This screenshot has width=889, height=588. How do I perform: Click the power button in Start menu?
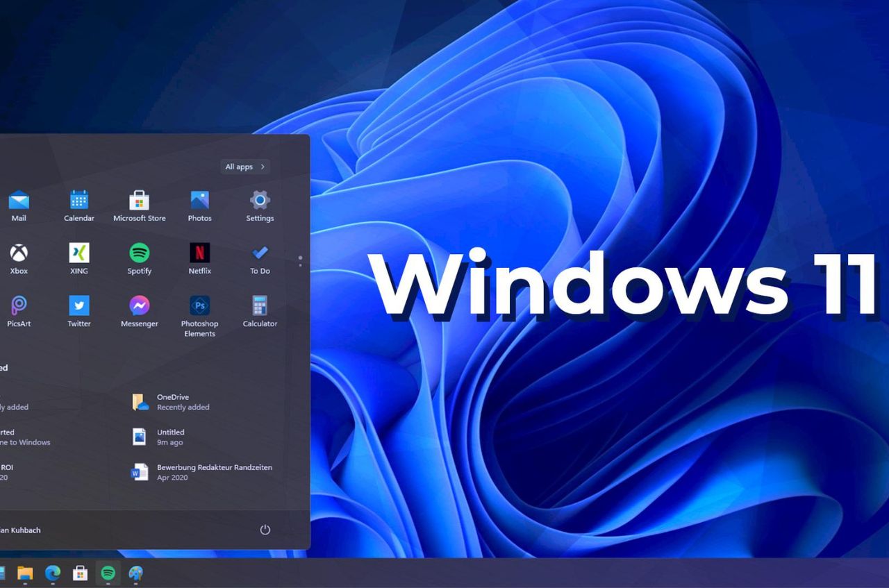point(265,530)
